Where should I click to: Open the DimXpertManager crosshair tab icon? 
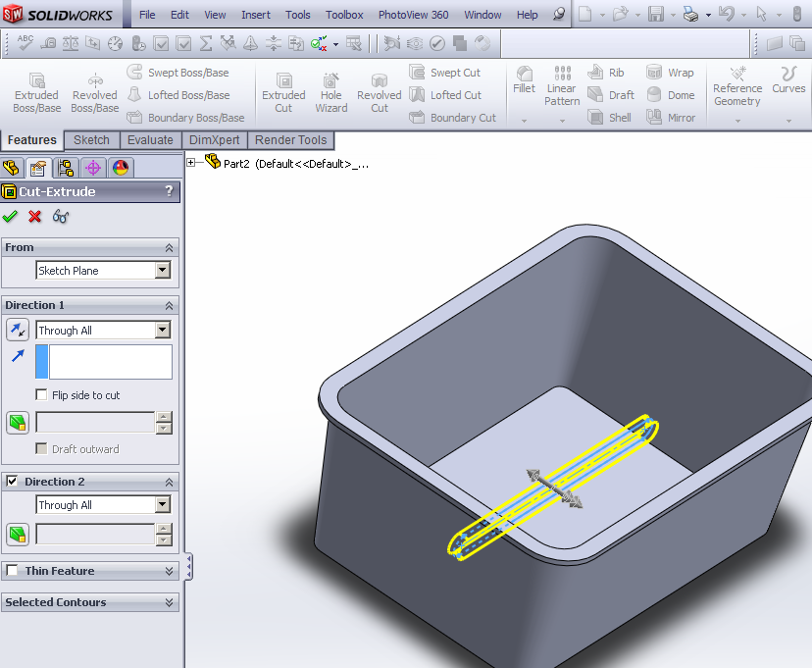click(x=93, y=168)
